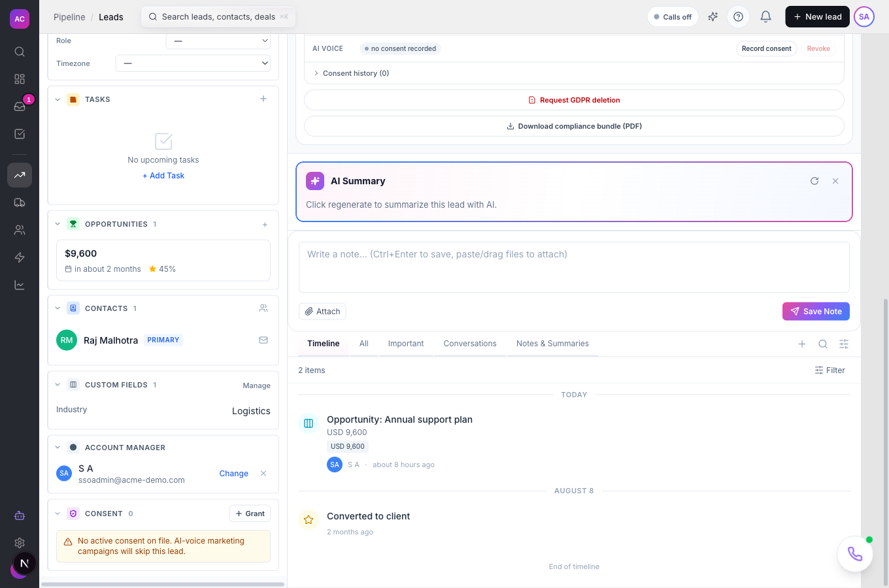
Task: Open the notifications bell
Action: [x=766, y=17]
